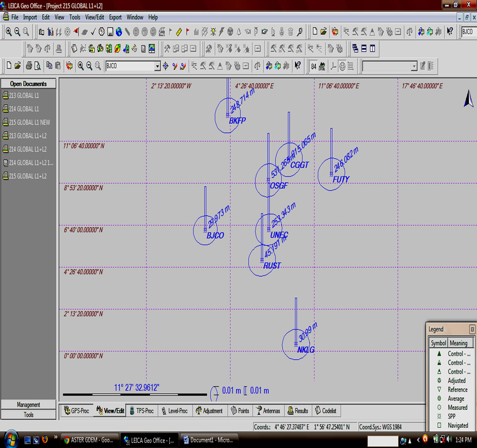Click the bell icon in top toolbar

pos(239,32)
